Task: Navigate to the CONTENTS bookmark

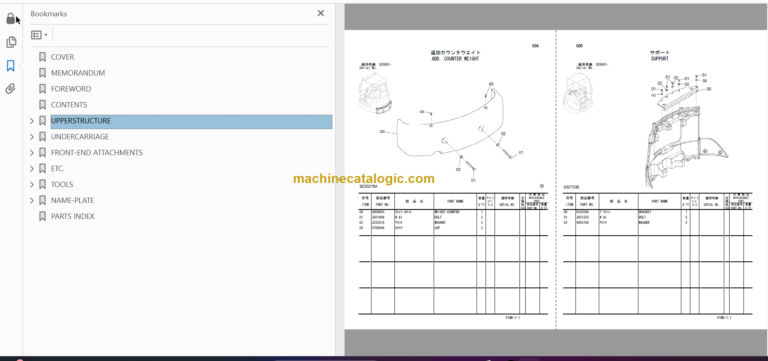Action: coord(69,105)
